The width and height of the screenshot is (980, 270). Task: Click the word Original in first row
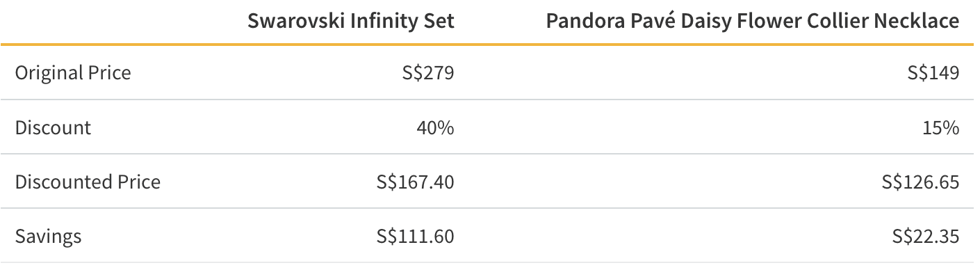(x=45, y=72)
